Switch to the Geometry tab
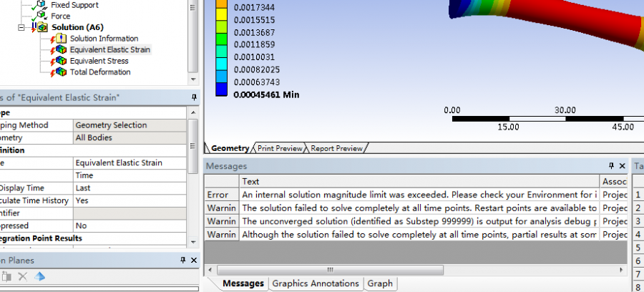 [230, 148]
